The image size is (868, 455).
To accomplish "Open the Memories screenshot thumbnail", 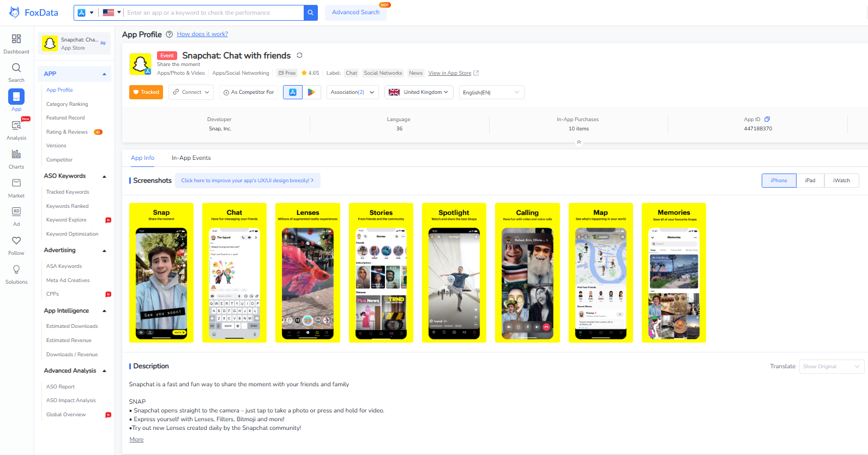I will click(674, 273).
